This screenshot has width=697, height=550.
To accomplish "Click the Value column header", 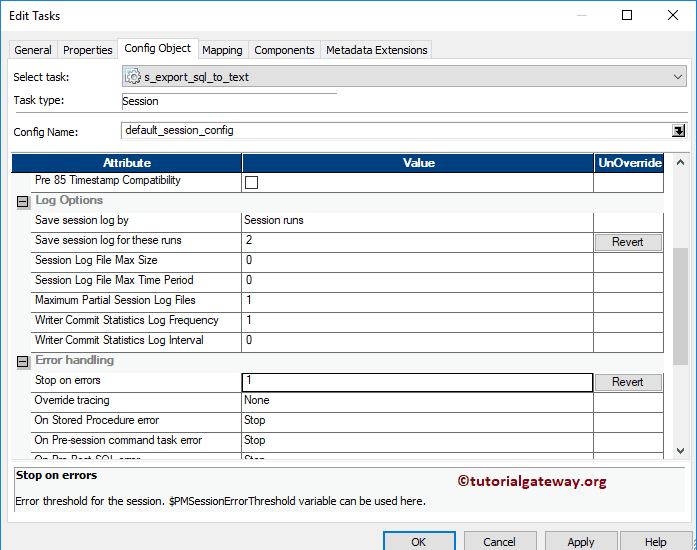I will 418,163.
